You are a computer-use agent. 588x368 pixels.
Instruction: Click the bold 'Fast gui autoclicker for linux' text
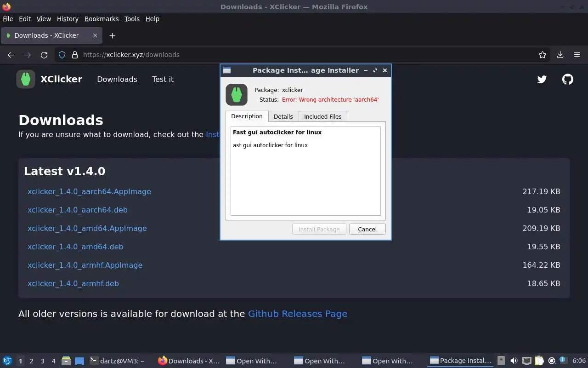[x=277, y=132]
